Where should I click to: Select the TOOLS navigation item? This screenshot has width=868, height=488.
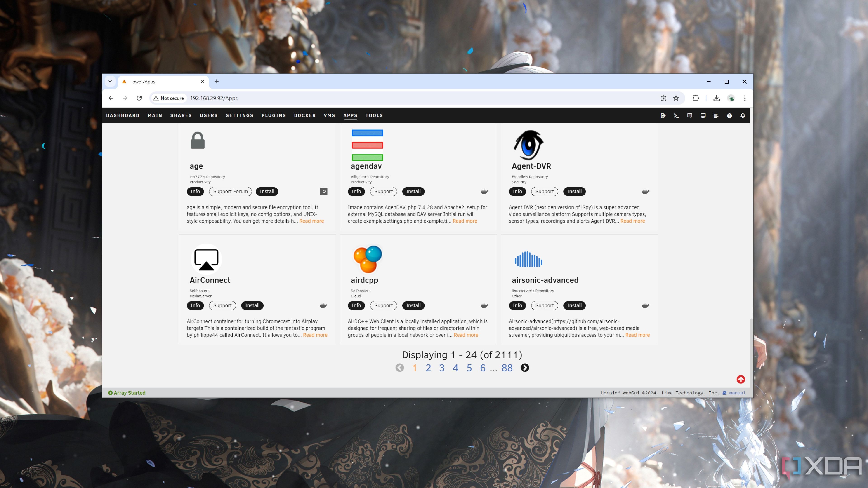coord(374,115)
